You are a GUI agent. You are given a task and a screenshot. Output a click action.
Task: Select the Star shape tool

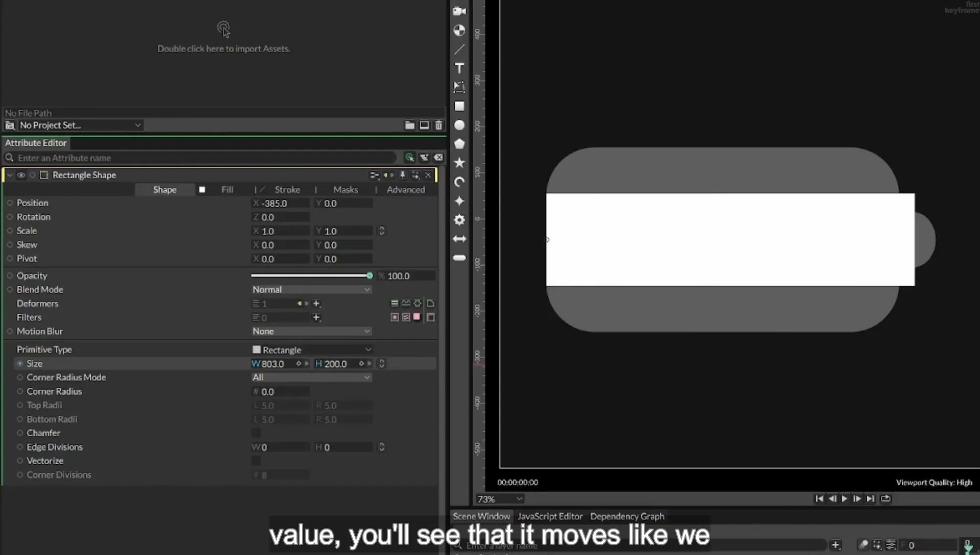(x=459, y=163)
